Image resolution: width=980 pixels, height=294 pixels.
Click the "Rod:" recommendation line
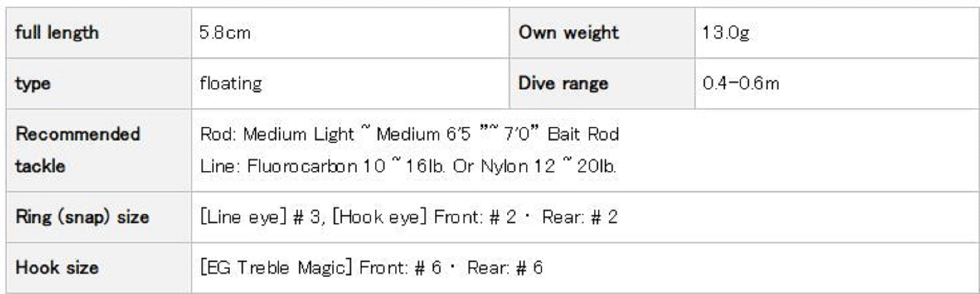[x=410, y=134]
